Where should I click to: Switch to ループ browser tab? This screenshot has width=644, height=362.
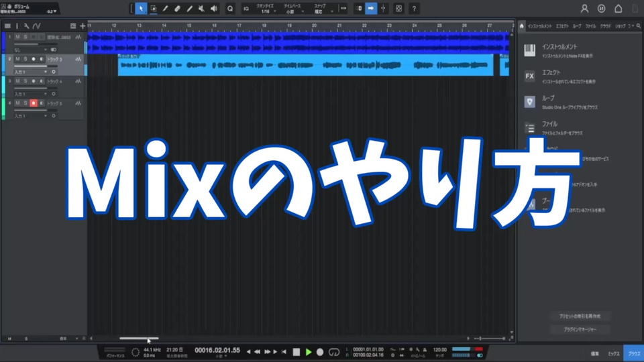[x=577, y=26]
